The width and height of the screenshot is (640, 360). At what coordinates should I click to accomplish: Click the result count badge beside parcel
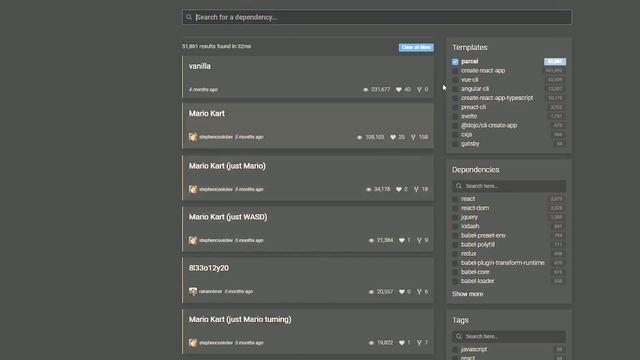(555, 62)
